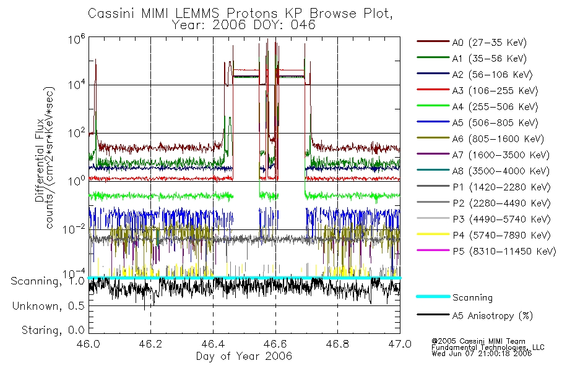Click the 10^2 y-axis tick label
Screen dimensions: 588x371
(77, 133)
